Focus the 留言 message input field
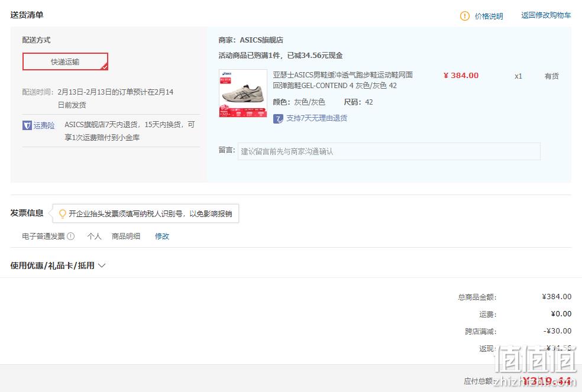Image resolution: width=582 pixels, height=392 pixels. (389, 151)
